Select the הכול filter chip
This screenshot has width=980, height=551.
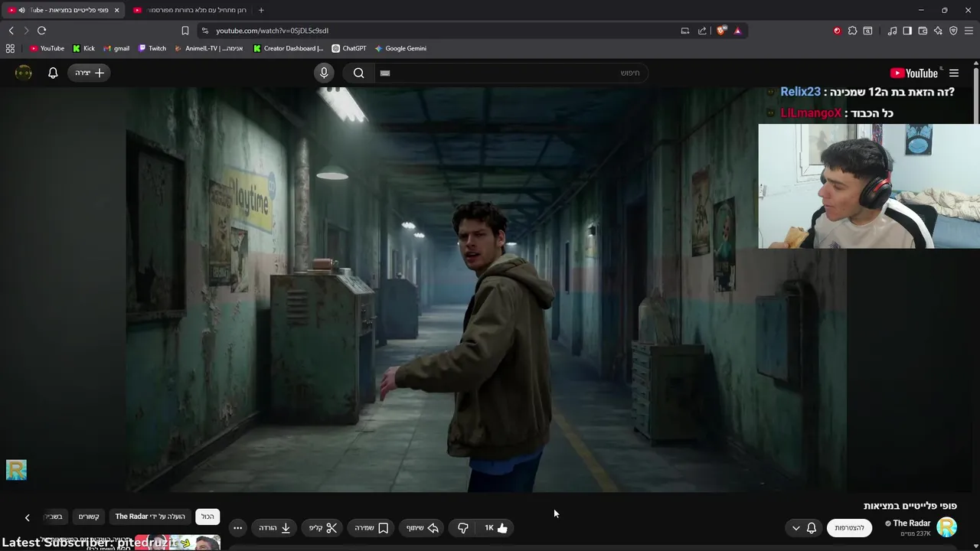[207, 517]
